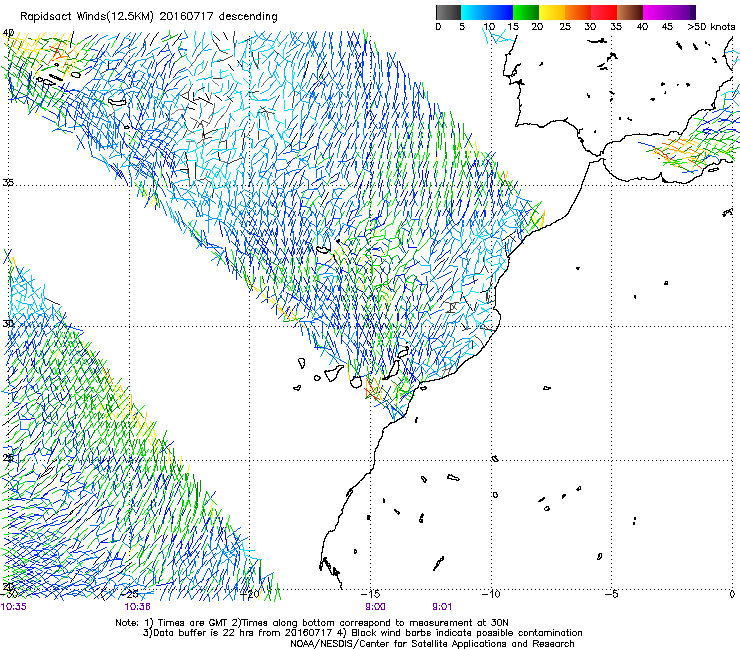Click the '>50 knots' legend label
Screen dimensions: 740x650
711,27
